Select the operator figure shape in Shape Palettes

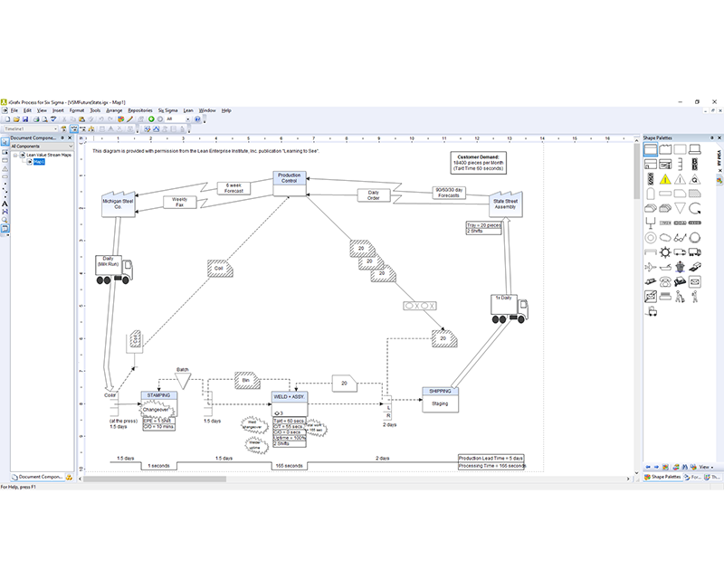[x=693, y=296]
